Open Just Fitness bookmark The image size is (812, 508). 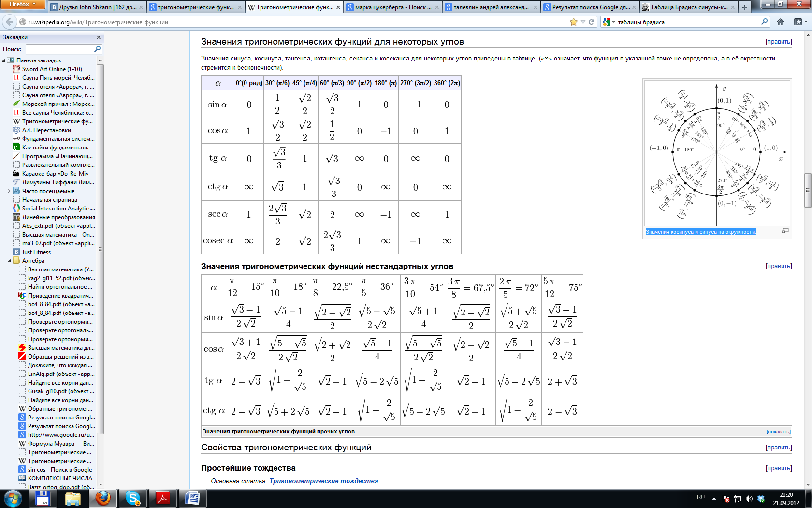[32, 252]
